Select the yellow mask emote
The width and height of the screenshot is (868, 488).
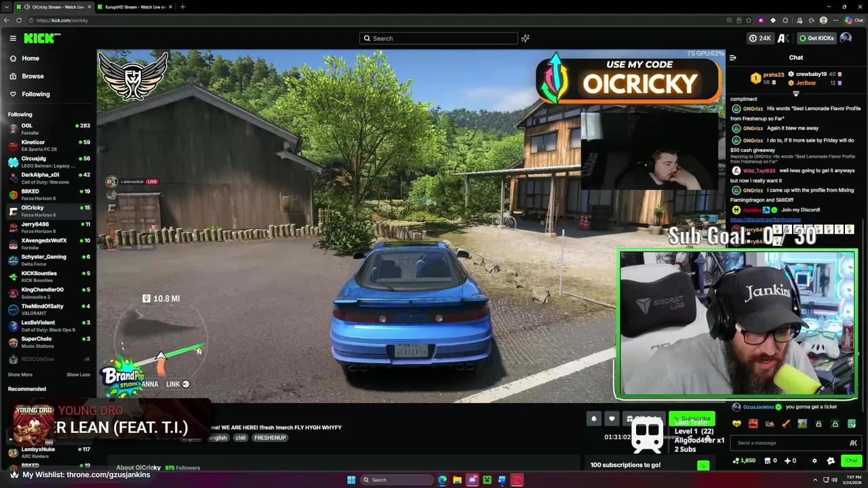[x=736, y=424]
